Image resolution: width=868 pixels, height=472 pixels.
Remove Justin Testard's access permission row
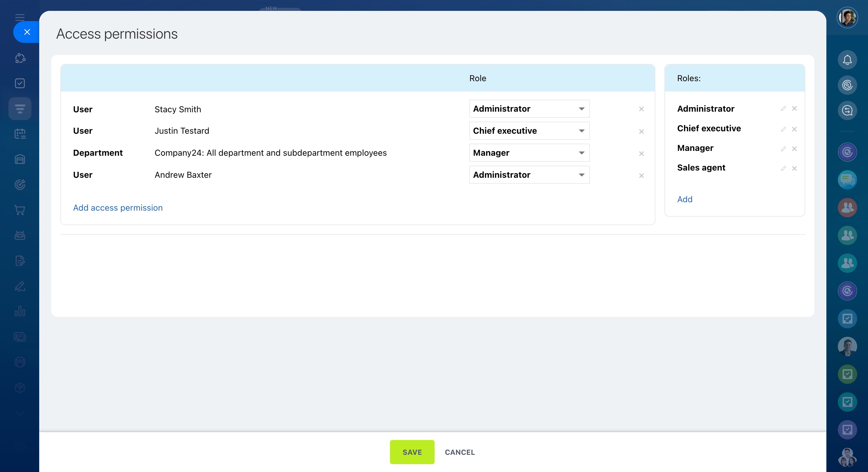coord(641,132)
